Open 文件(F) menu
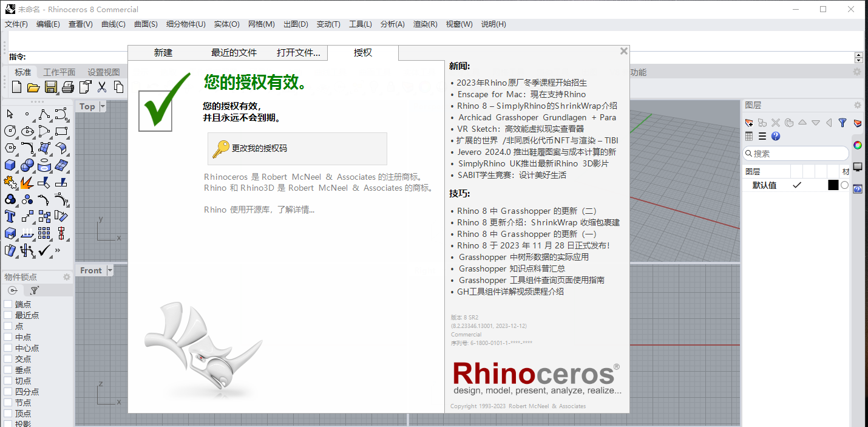This screenshot has width=868, height=427. coord(16,24)
